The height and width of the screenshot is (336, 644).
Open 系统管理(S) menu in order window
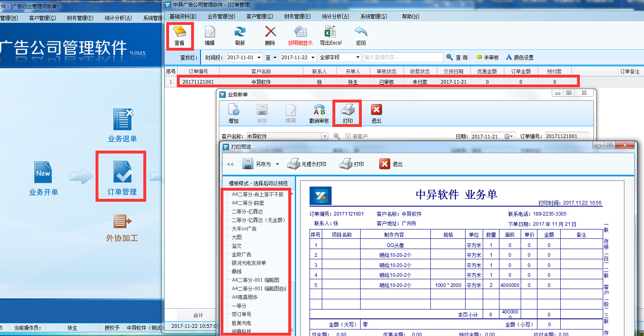(374, 16)
